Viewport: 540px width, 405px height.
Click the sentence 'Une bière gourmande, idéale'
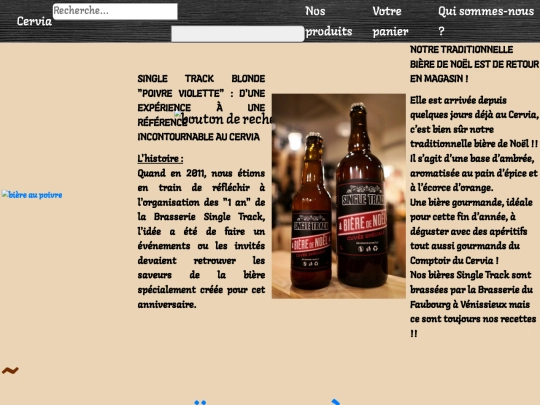(x=471, y=202)
